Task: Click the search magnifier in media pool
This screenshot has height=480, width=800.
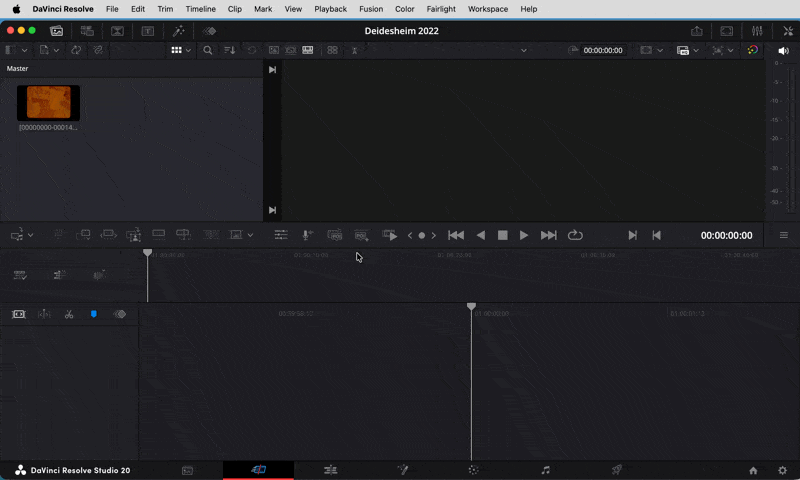Action: [x=208, y=50]
